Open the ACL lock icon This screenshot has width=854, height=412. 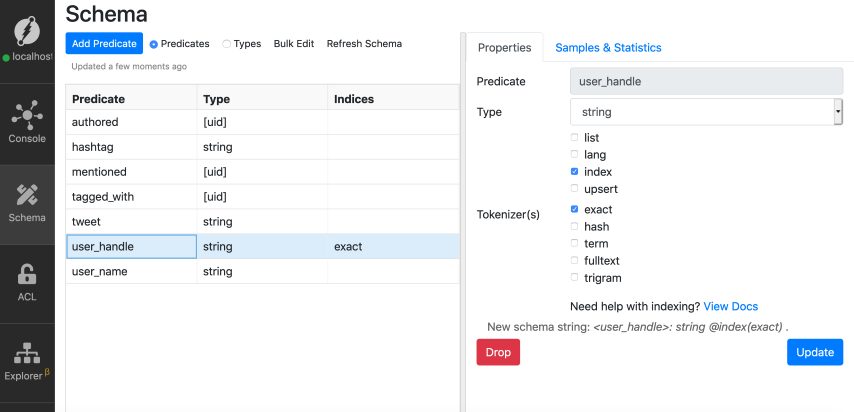coord(27,274)
